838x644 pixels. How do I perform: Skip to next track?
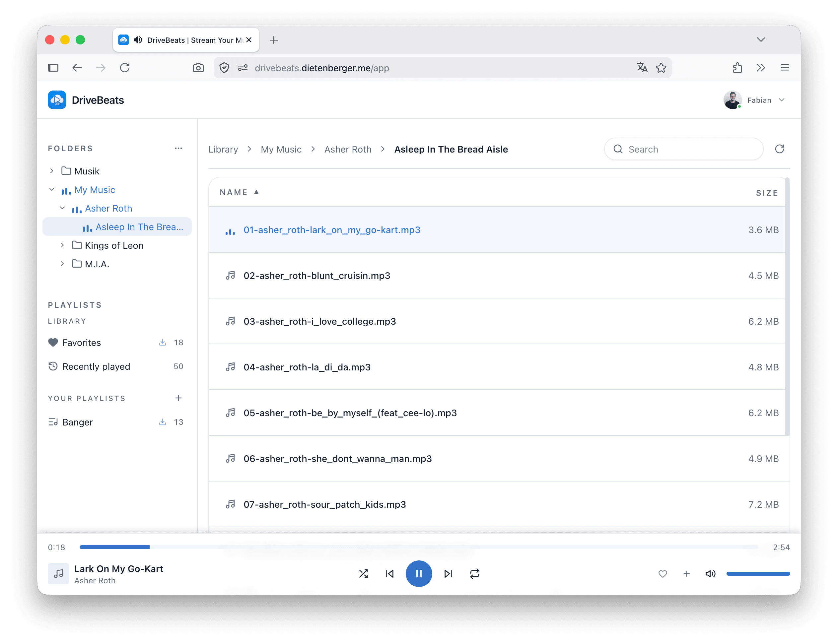[448, 573]
